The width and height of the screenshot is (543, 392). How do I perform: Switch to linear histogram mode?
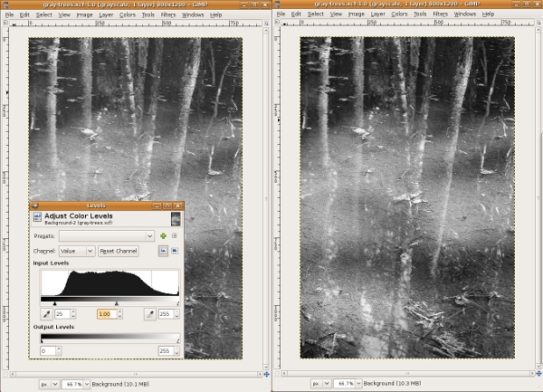[163, 251]
